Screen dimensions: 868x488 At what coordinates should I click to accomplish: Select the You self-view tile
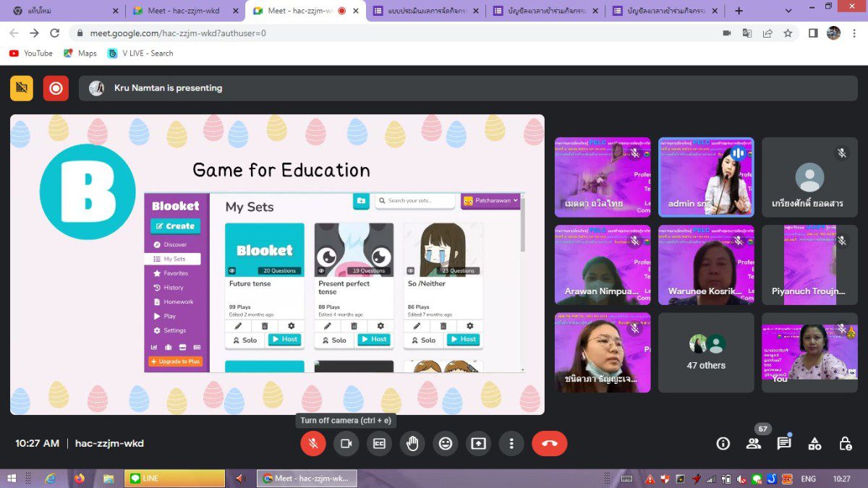809,353
